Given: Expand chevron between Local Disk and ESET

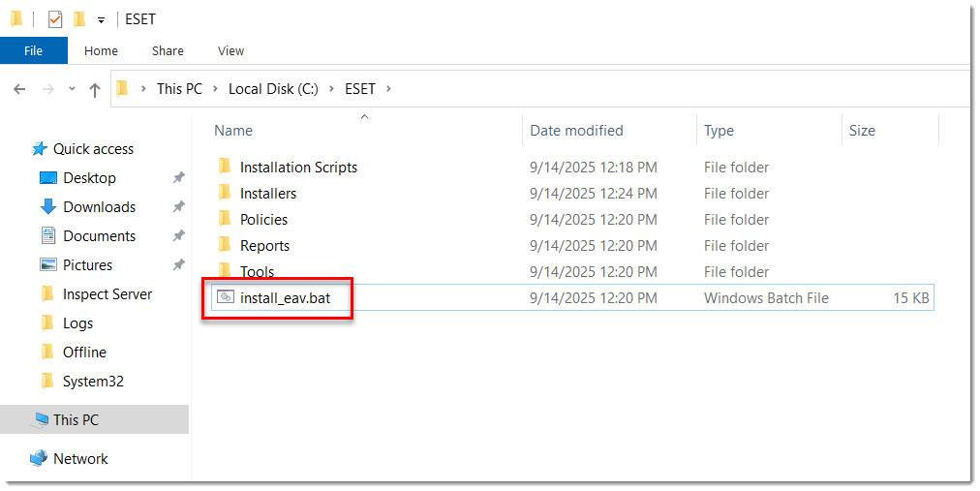Looking at the screenshot, I should [331, 89].
